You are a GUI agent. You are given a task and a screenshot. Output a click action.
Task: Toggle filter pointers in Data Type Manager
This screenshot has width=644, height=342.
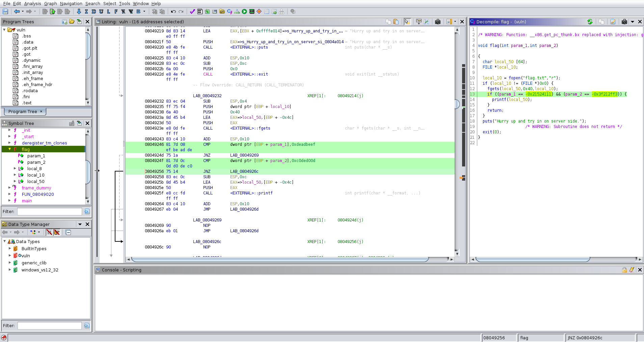click(57, 232)
